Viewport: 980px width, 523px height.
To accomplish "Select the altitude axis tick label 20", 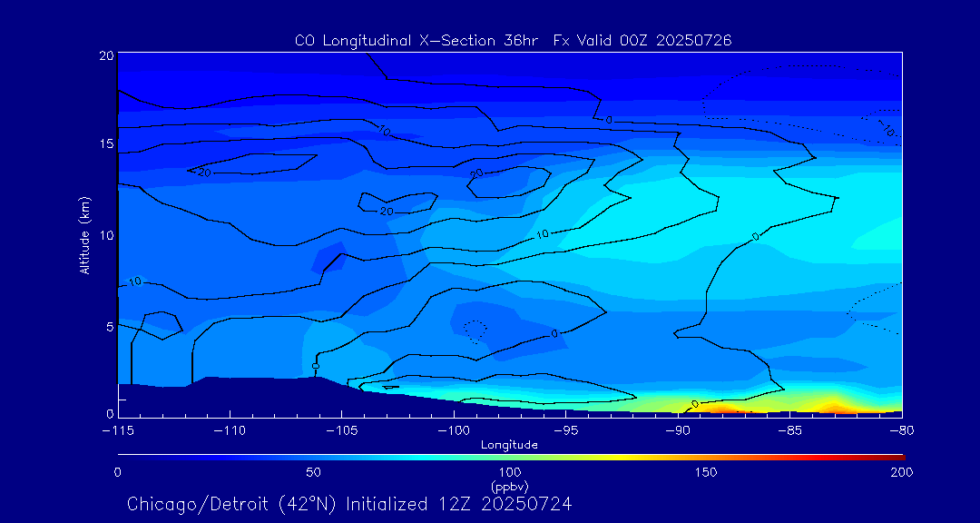I will click(x=105, y=55).
